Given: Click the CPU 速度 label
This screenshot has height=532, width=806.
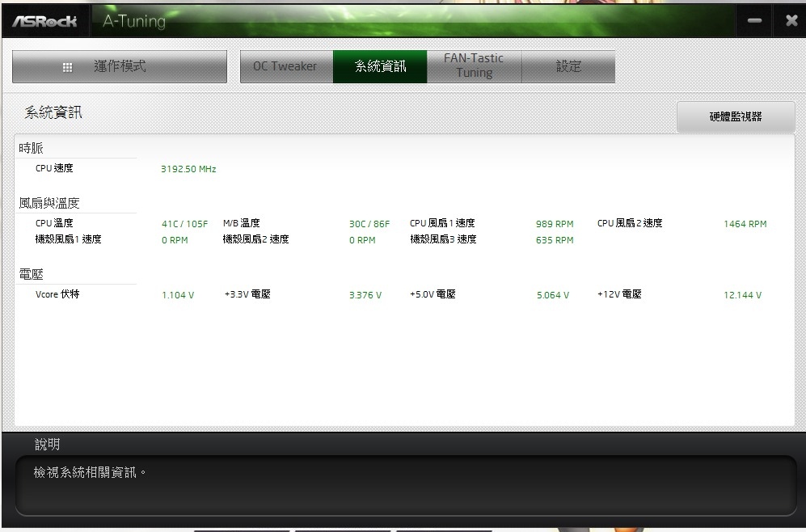Looking at the screenshot, I should (54, 168).
